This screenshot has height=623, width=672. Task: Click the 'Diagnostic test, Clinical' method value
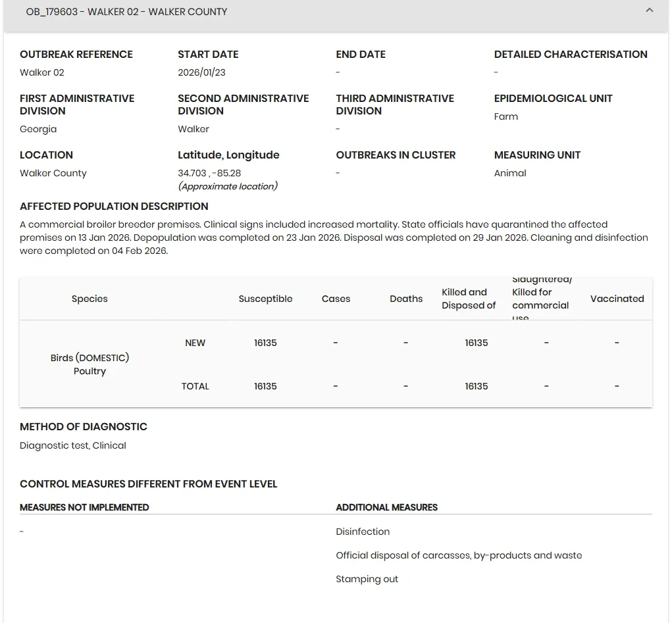[73, 445]
